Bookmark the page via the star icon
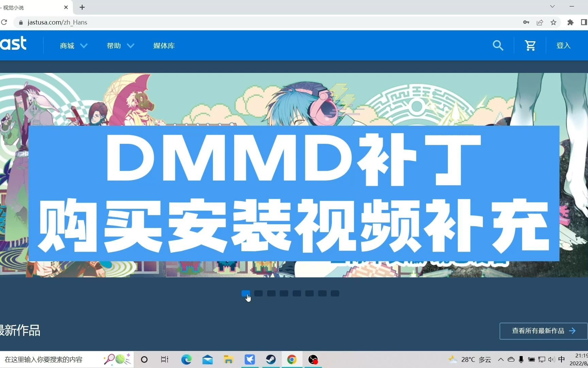The image size is (588, 368). coord(554,22)
